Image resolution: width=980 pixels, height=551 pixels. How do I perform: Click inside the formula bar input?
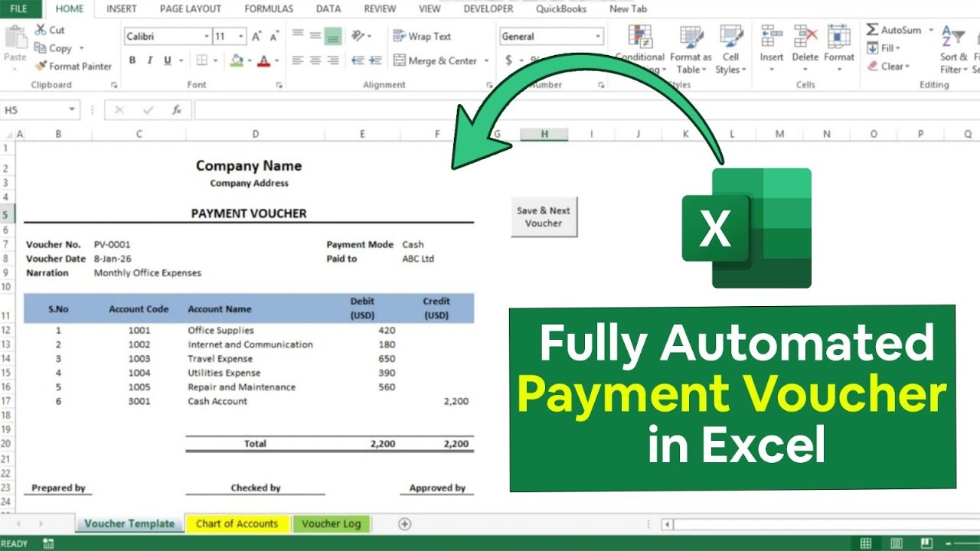[x=586, y=110]
